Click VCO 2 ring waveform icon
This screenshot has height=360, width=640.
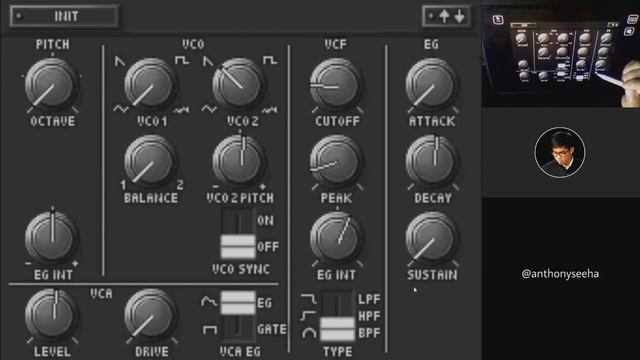269,109
